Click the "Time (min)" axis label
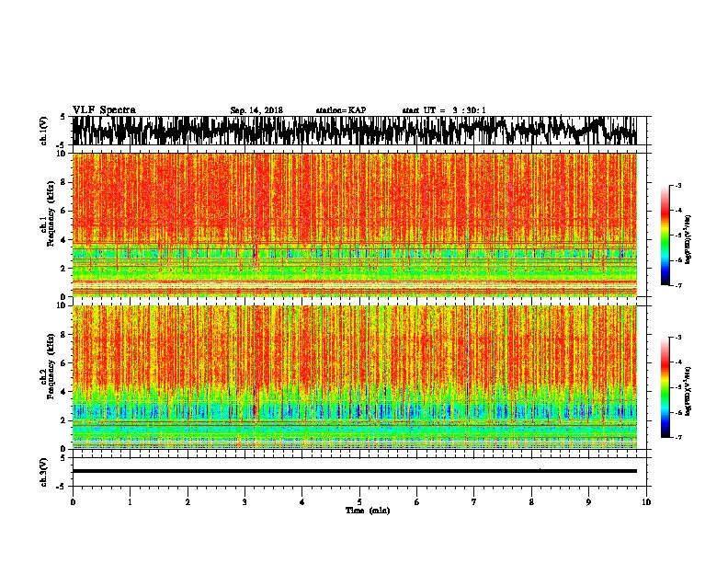The width and height of the screenshot is (728, 563). pyautogui.click(x=368, y=511)
